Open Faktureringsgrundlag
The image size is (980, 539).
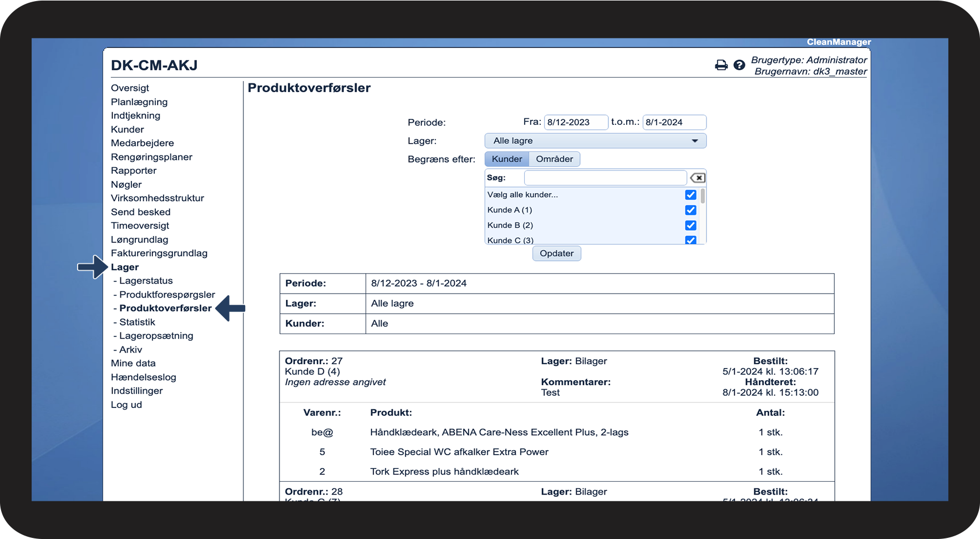pyautogui.click(x=159, y=253)
